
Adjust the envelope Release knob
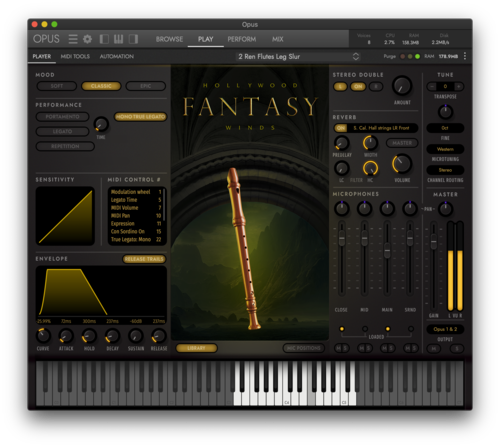(x=159, y=336)
